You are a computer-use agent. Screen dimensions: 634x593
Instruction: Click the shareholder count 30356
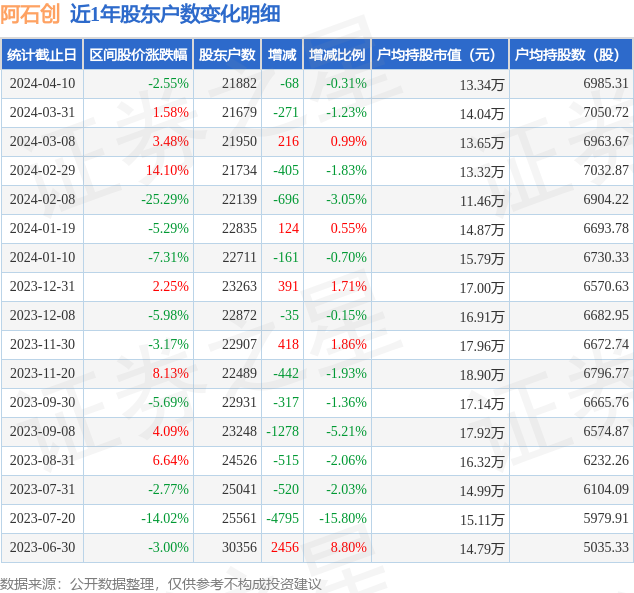point(239,547)
